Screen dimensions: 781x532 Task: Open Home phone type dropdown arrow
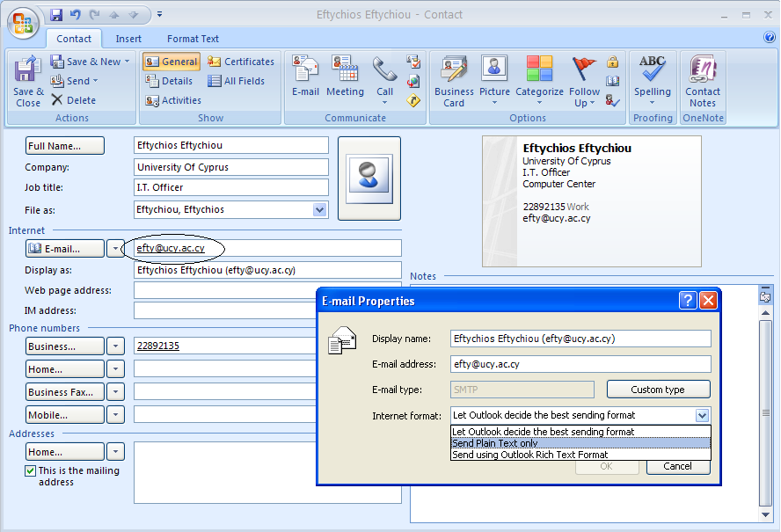point(115,368)
